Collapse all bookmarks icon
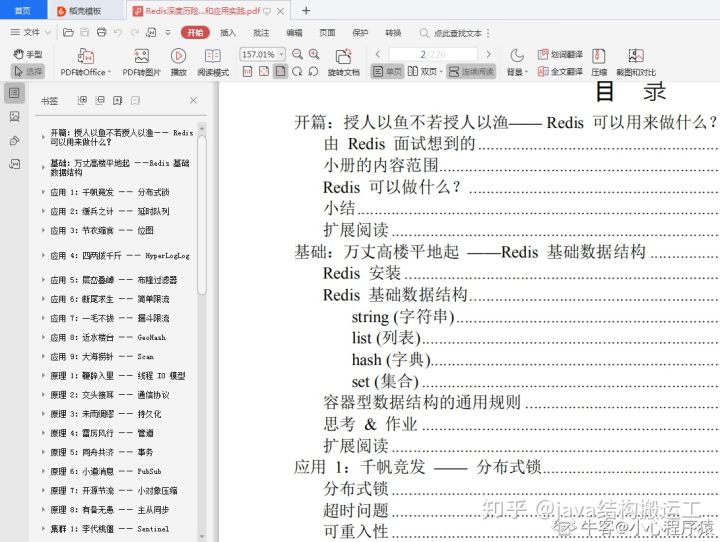Screen dimensions: 720x542 pos(100,100)
